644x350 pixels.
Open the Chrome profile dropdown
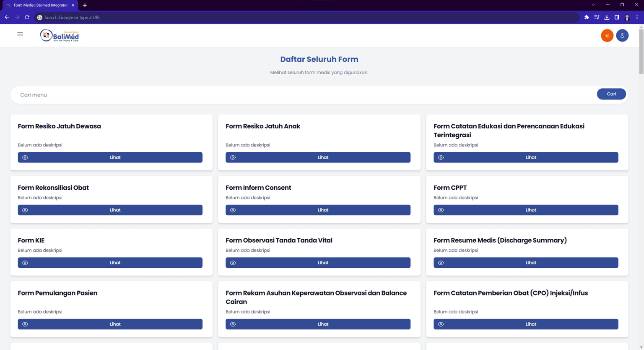coord(627,17)
